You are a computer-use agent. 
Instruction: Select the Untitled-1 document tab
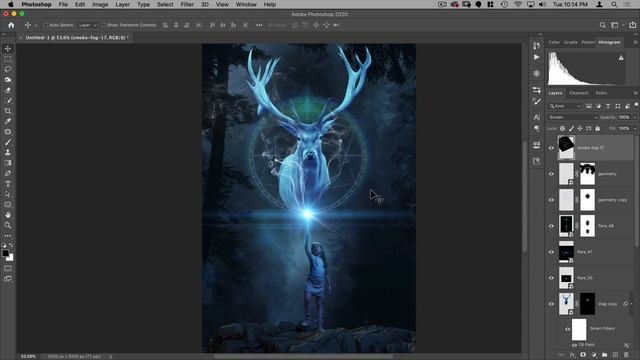(77, 38)
